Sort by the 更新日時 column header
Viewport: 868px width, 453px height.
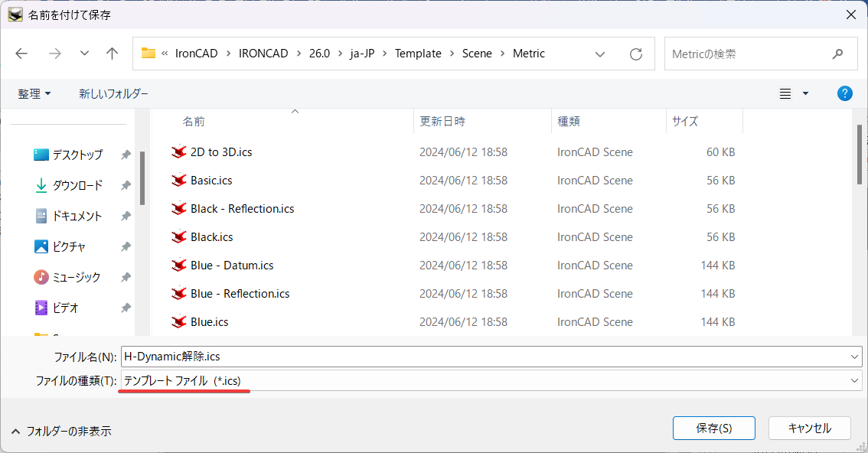click(442, 121)
